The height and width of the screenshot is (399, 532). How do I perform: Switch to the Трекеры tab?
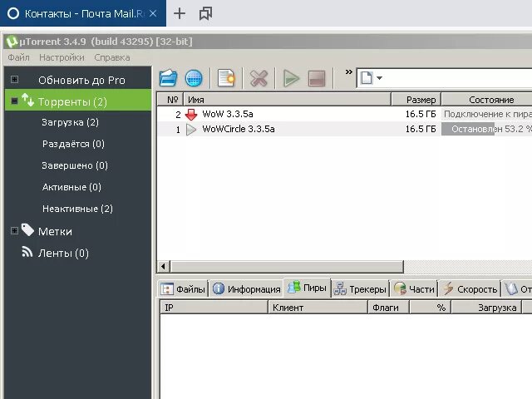(360, 288)
